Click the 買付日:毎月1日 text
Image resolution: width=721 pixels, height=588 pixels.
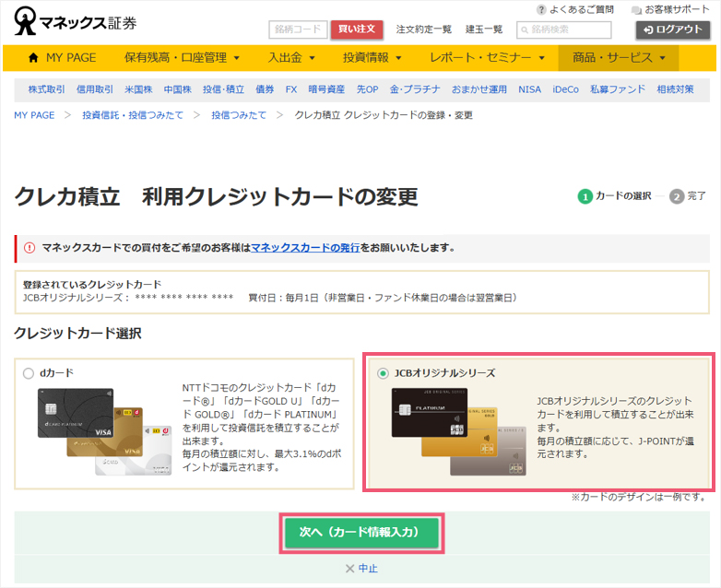click(x=283, y=298)
